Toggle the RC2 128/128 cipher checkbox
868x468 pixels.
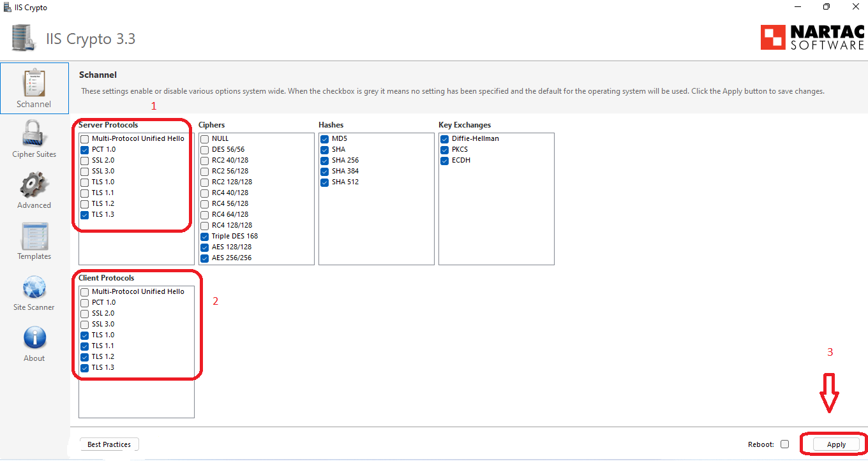(205, 182)
